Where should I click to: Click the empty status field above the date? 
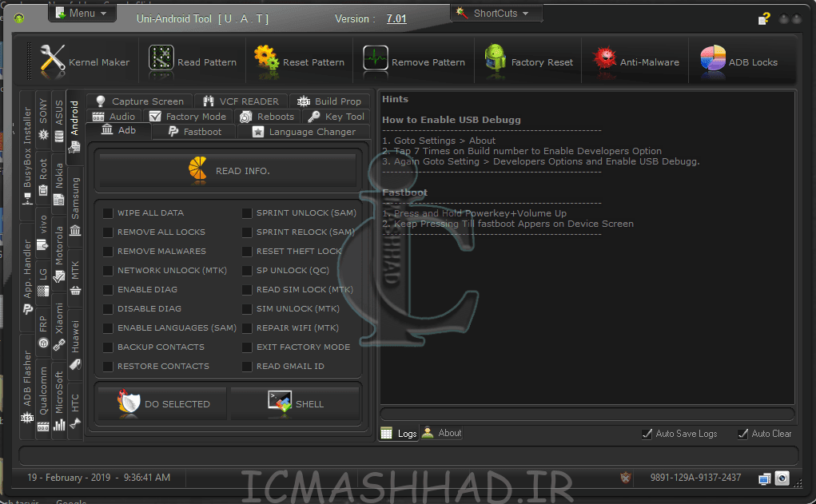(408, 455)
